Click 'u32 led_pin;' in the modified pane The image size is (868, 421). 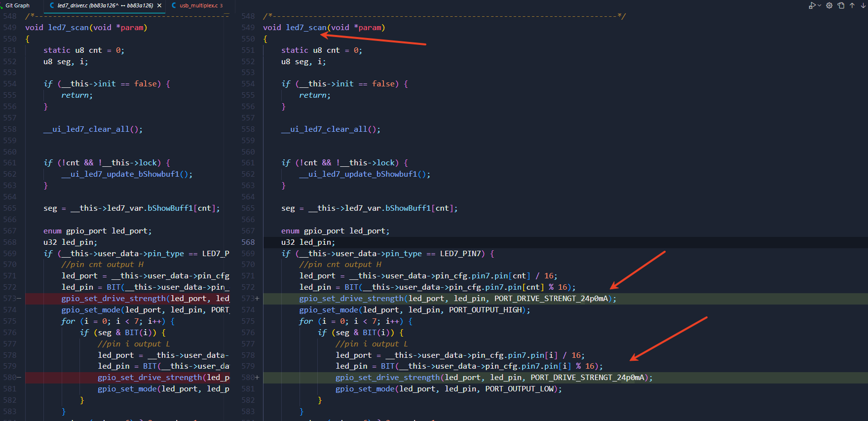[308, 242]
